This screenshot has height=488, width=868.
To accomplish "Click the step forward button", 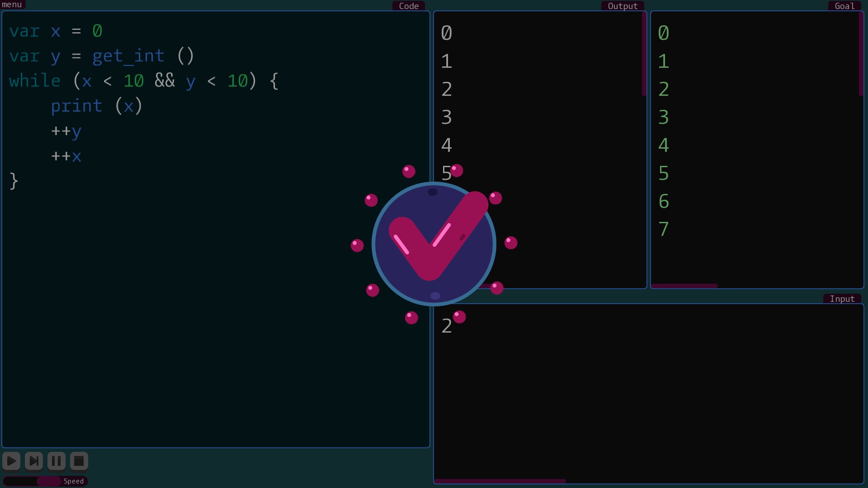I will tap(34, 461).
